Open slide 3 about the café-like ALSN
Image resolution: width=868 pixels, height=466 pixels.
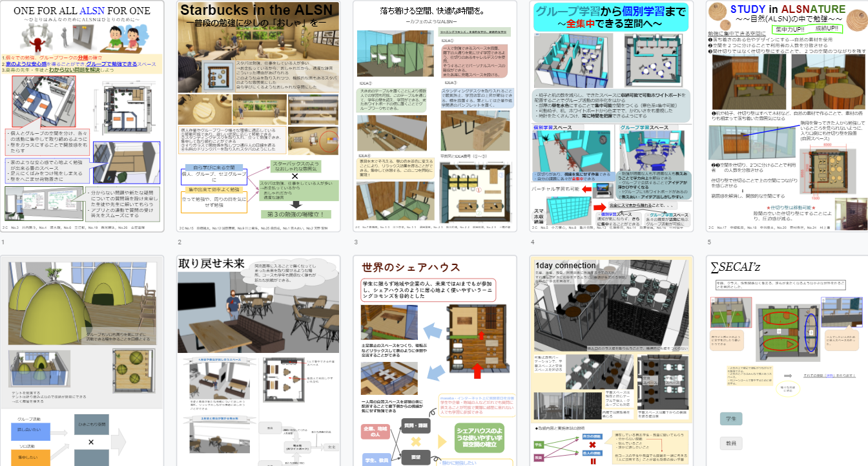pos(435,116)
